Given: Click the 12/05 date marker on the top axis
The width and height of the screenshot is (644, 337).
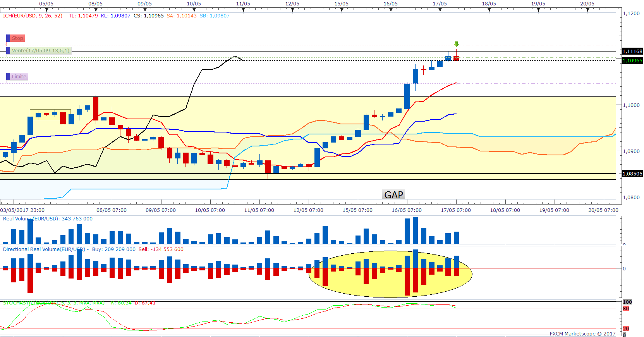Looking at the screenshot, I should (x=292, y=4).
